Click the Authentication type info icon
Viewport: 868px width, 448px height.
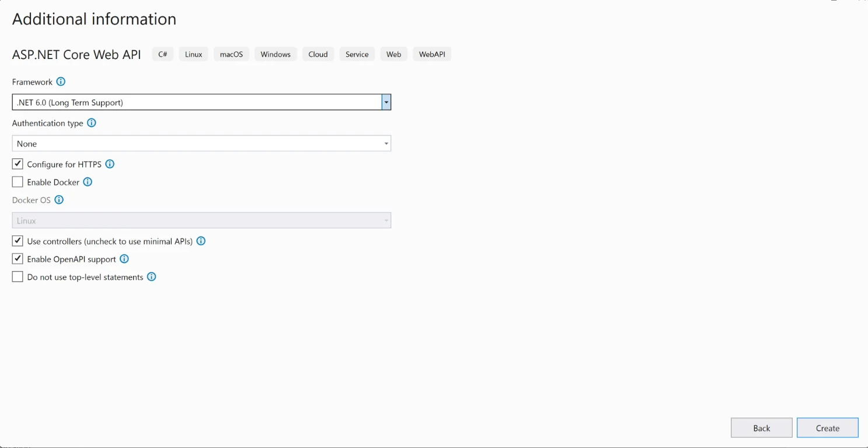pyautogui.click(x=92, y=123)
